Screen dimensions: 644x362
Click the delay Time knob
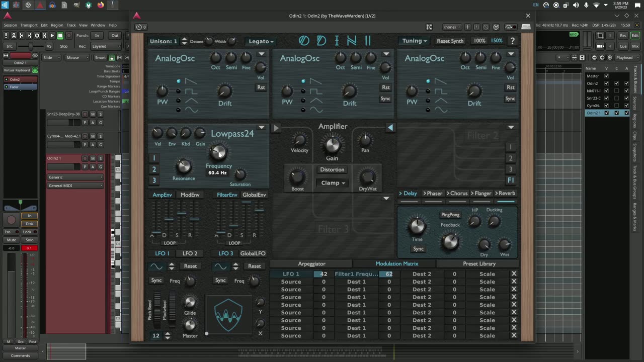417,226
